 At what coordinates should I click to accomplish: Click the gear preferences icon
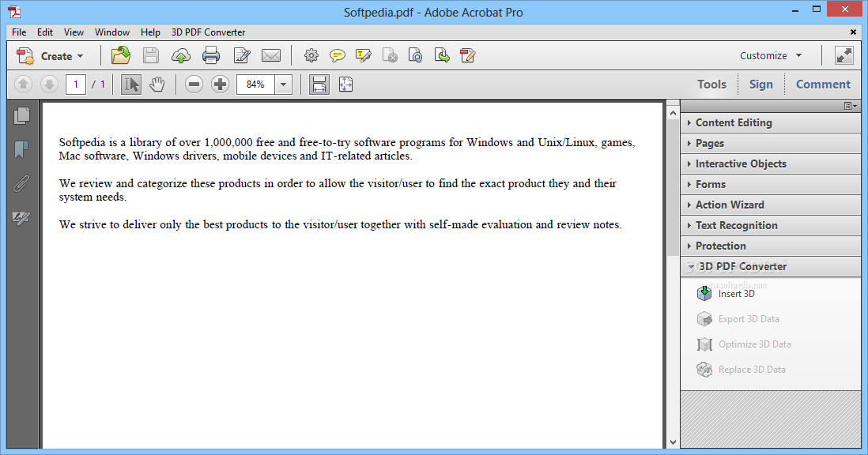tap(311, 55)
